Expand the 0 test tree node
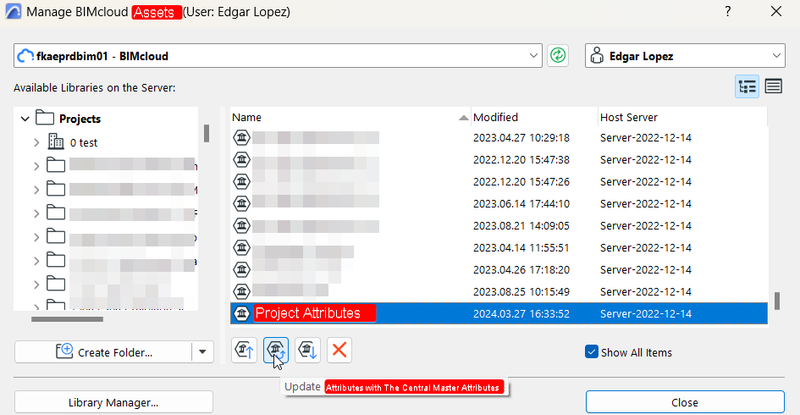The image size is (800, 415). (x=37, y=142)
